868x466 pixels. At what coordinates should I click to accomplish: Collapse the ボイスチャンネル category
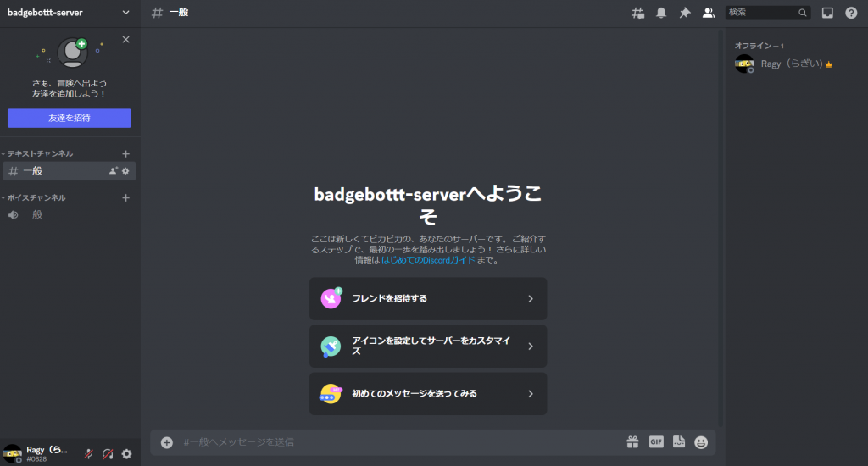coord(34,197)
